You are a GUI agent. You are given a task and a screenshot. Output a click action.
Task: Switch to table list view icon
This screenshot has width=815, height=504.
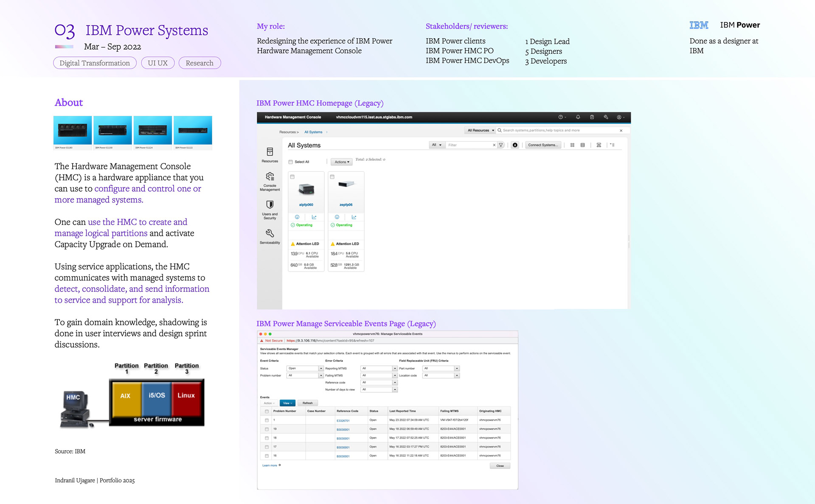coord(582,145)
